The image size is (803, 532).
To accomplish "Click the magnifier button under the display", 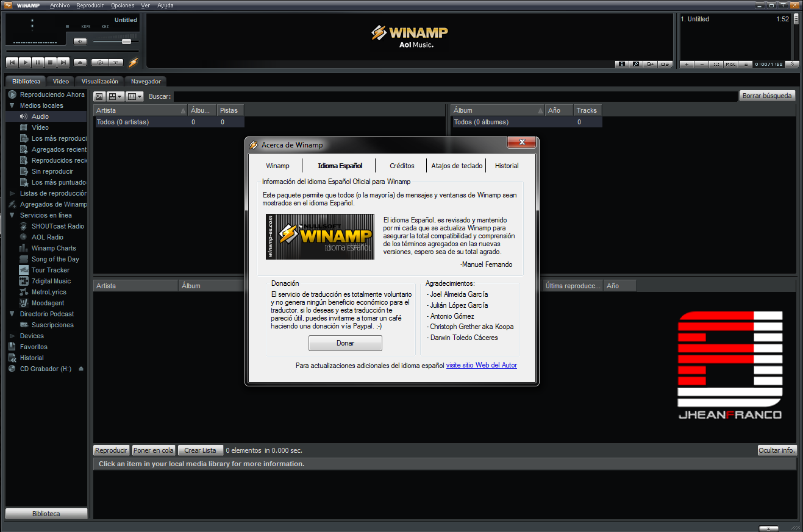I will (x=636, y=64).
